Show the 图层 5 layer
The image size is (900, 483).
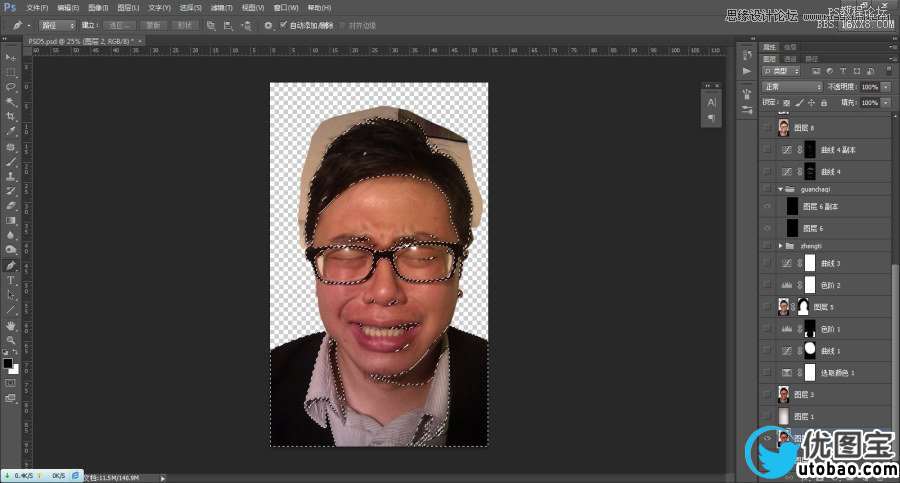(767, 307)
